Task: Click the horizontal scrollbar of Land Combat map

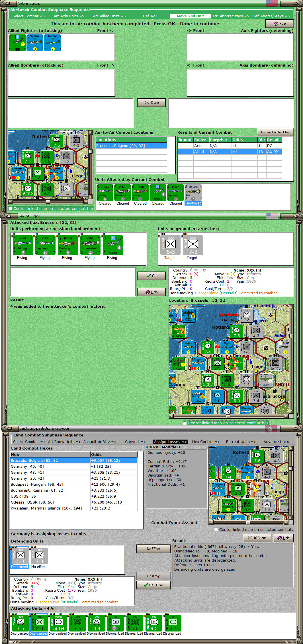Action: click(248, 522)
